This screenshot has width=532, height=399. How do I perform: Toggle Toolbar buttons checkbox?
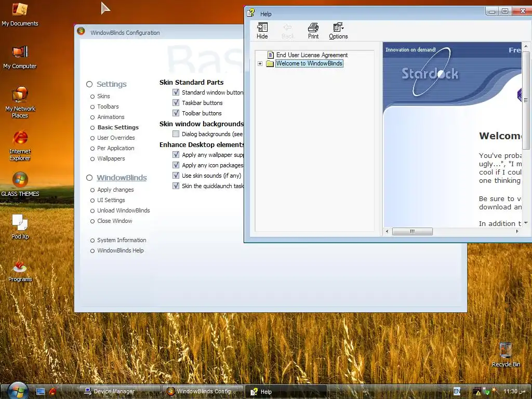click(x=176, y=113)
